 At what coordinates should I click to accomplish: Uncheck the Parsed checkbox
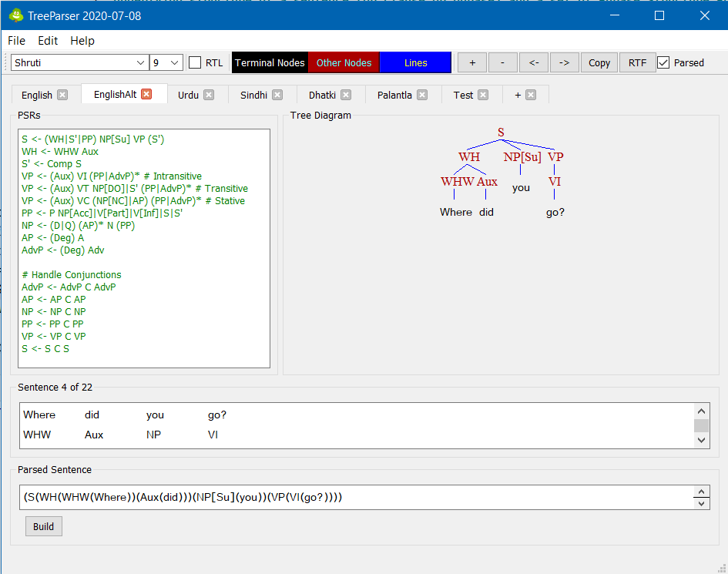point(663,63)
